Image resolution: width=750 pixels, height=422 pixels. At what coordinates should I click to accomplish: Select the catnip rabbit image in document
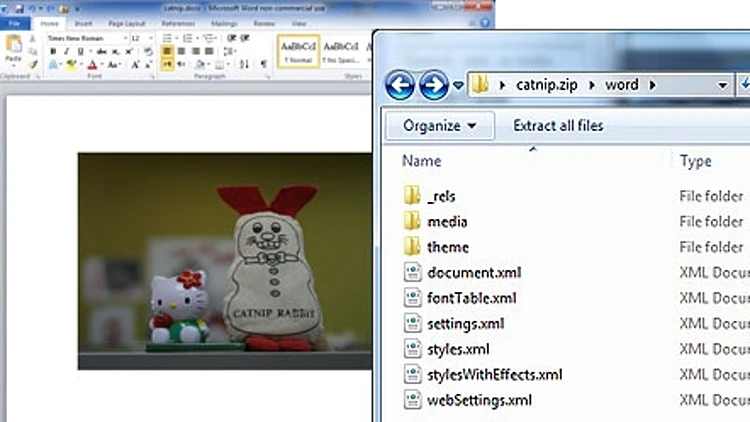click(x=224, y=261)
